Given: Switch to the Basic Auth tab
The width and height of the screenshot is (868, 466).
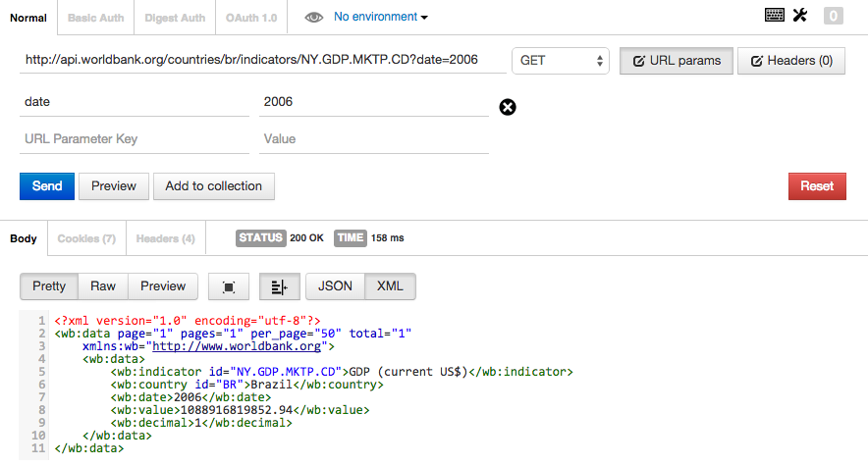Looking at the screenshot, I should point(96,18).
